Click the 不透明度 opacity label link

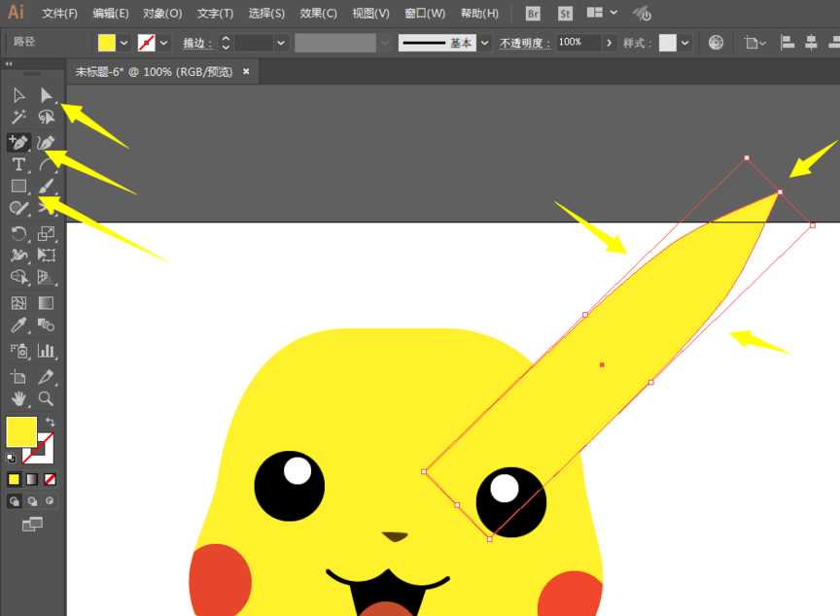point(523,43)
